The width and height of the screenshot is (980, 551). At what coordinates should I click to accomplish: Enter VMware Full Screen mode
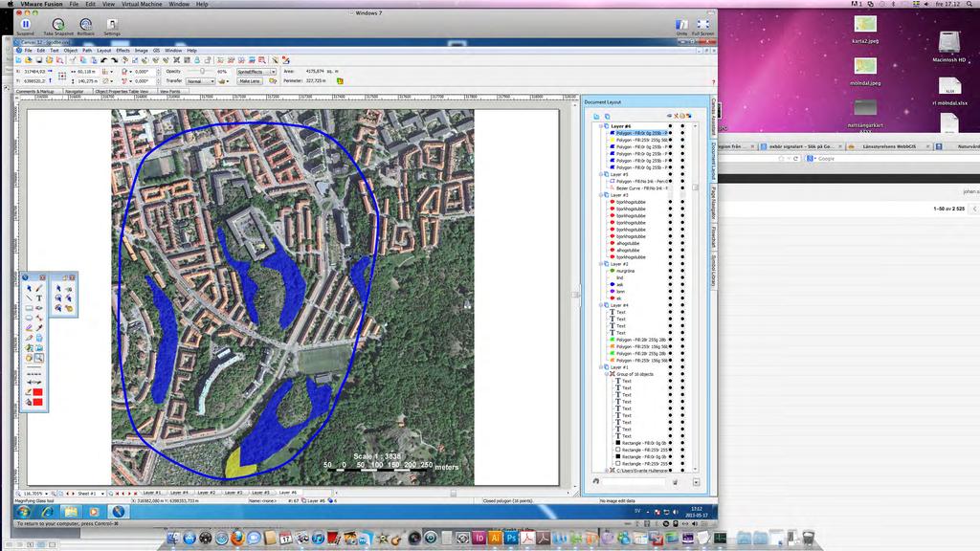[703, 26]
